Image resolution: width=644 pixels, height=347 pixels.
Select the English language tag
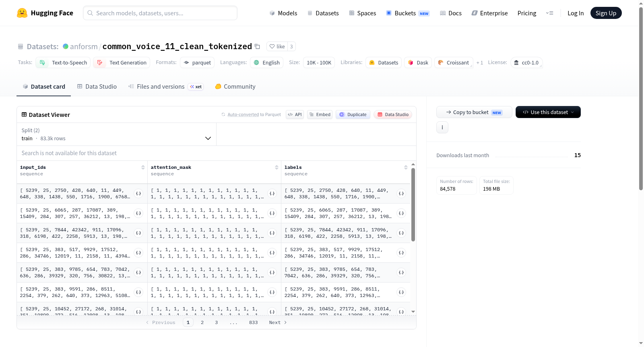click(x=266, y=62)
